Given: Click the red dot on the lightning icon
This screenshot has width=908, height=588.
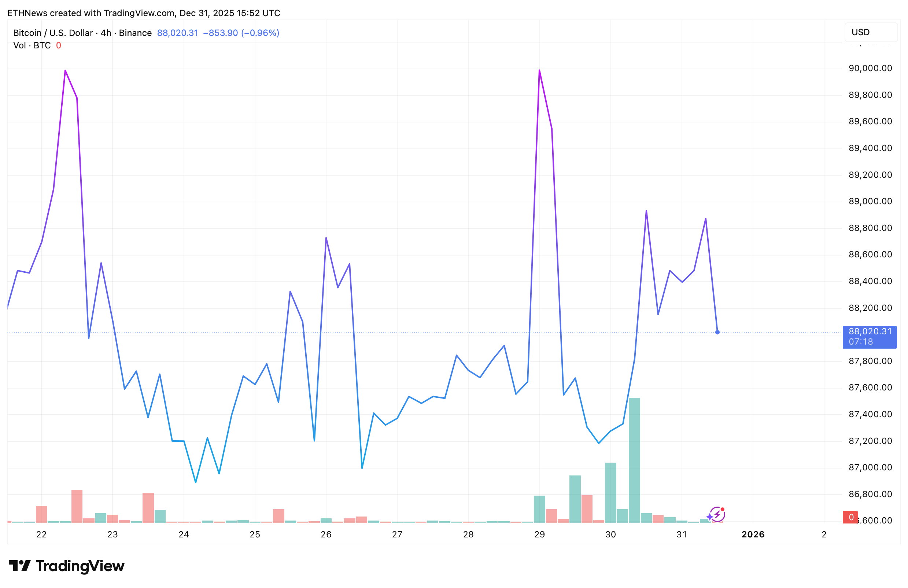Looking at the screenshot, I should pyautogui.click(x=723, y=510).
